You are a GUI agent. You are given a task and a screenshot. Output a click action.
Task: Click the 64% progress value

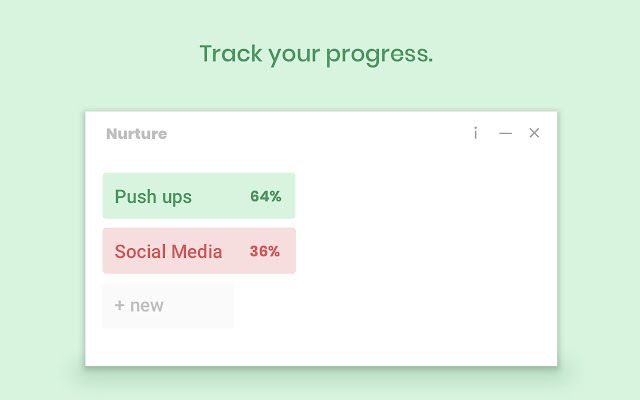(x=265, y=197)
